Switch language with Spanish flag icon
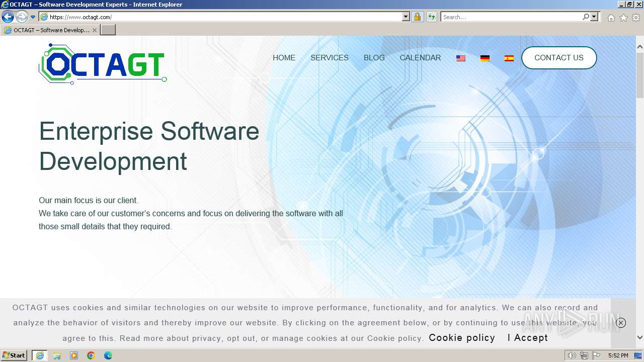Viewport: 644px width, 362px height. (x=509, y=58)
